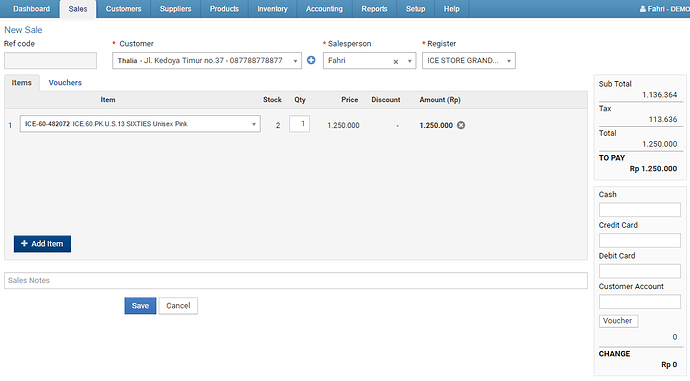Open the Salesperson dropdown arrow
The width and height of the screenshot is (690, 381).
[410, 61]
